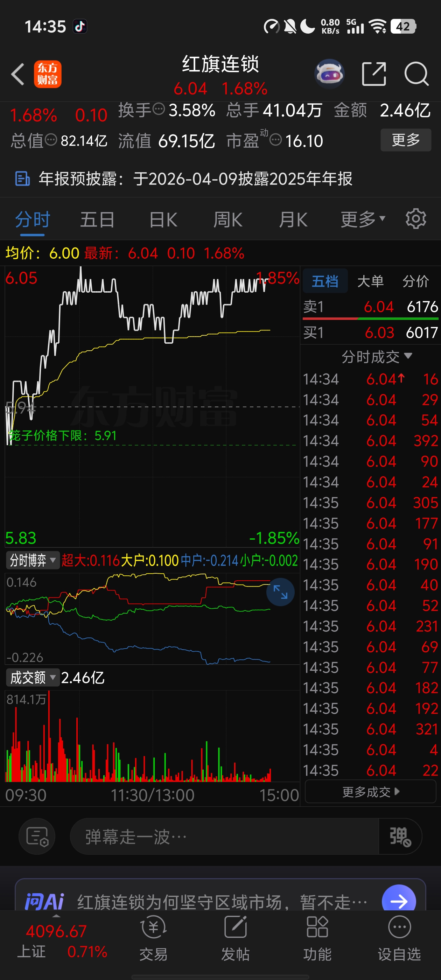Open the 功能 functions icon
441x980 pixels.
[x=317, y=938]
